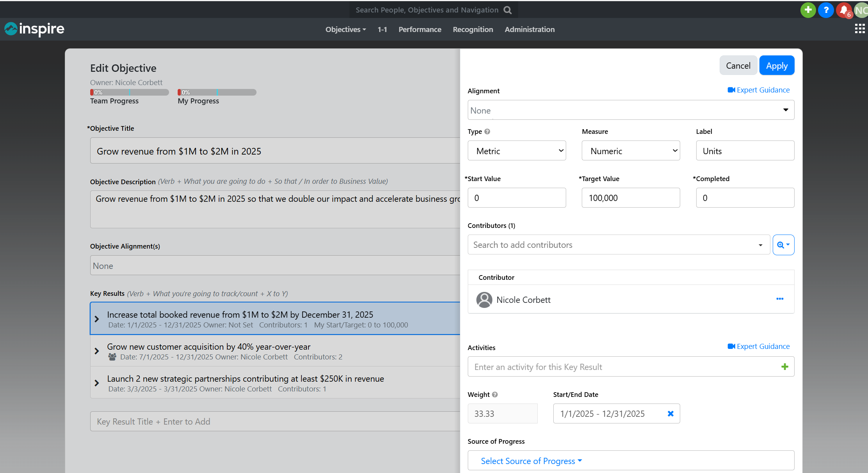Click Nicole Corbett's avatar icon

click(x=484, y=300)
